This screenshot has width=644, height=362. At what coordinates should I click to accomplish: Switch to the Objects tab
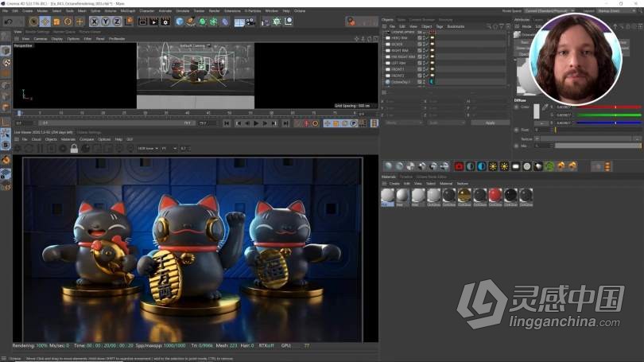coord(387,20)
